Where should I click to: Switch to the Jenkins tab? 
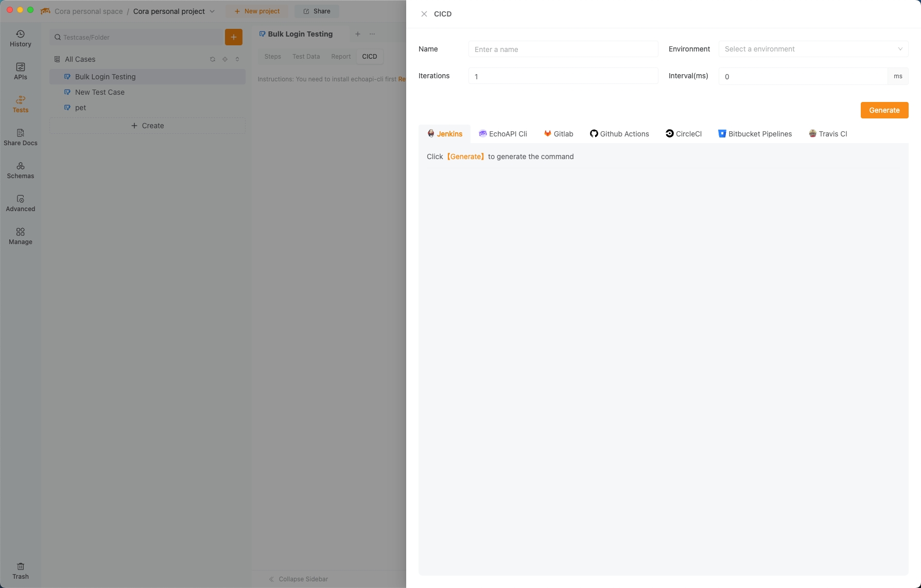445,134
